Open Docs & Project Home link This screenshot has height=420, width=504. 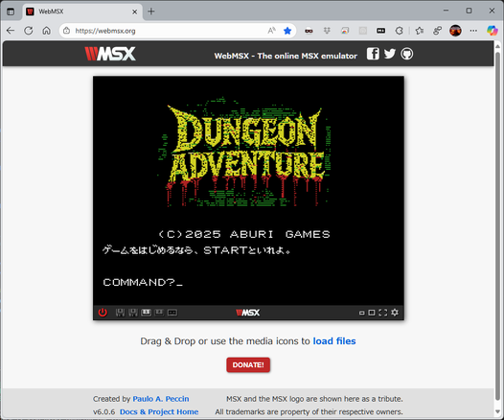pyautogui.click(x=159, y=411)
